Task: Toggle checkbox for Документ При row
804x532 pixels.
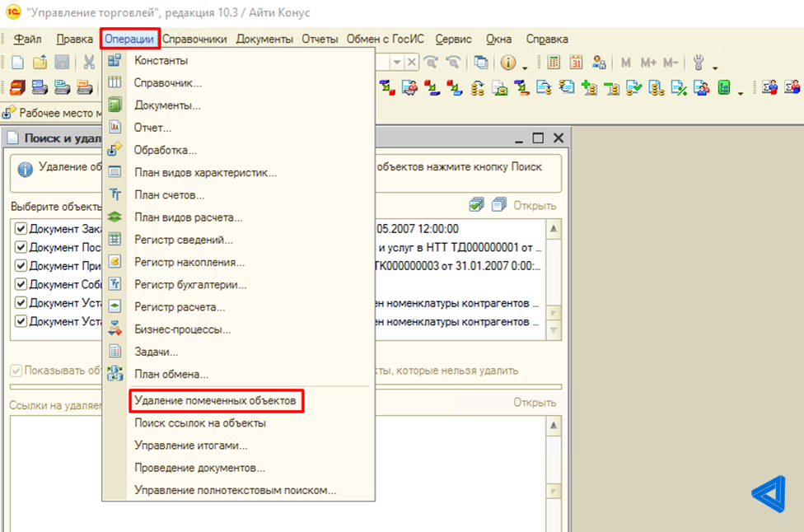Action: [x=21, y=265]
